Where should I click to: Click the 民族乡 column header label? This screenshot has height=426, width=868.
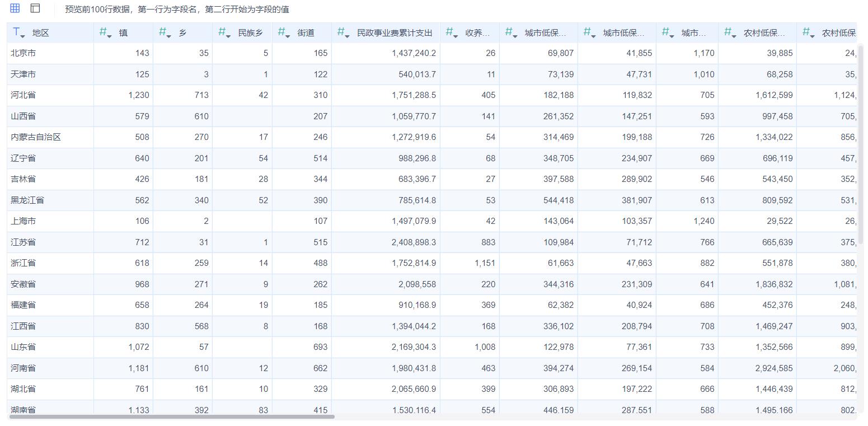pyautogui.click(x=250, y=33)
